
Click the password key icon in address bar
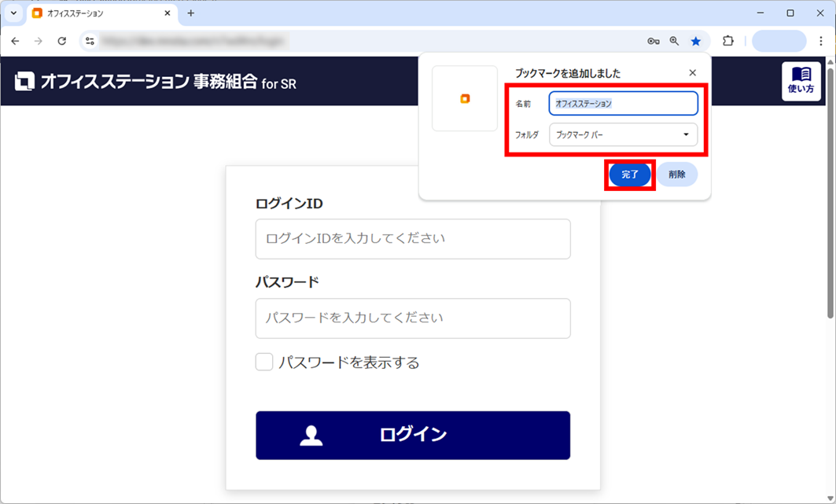653,41
